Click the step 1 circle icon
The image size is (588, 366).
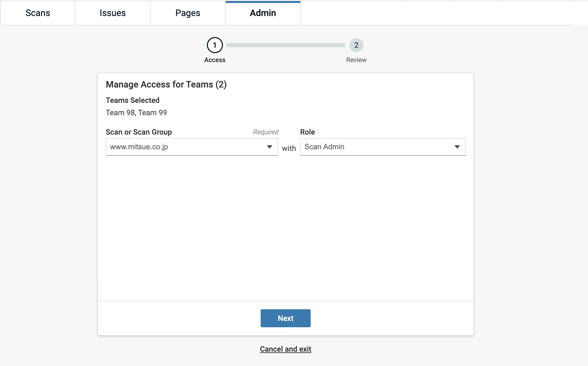(x=215, y=45)
